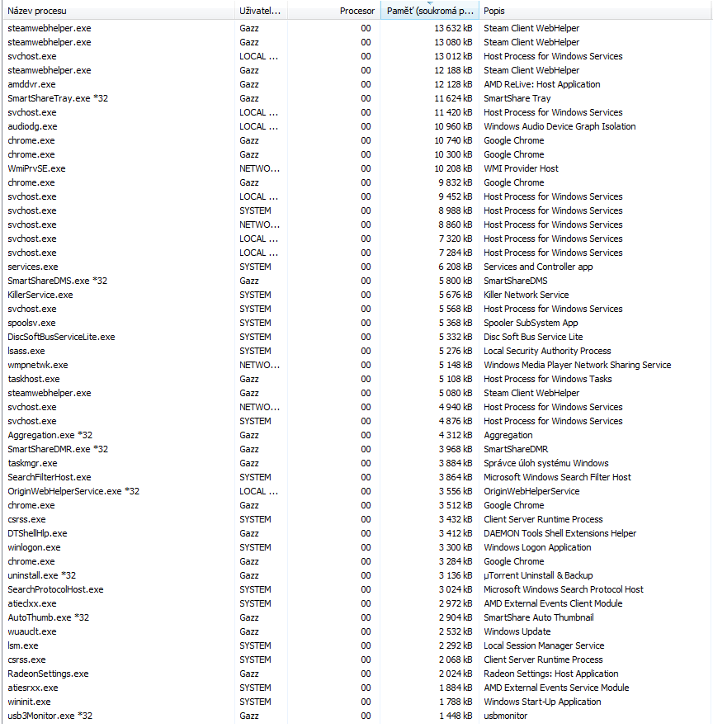Sort by the Uživatel column header

tap(261, 11)
